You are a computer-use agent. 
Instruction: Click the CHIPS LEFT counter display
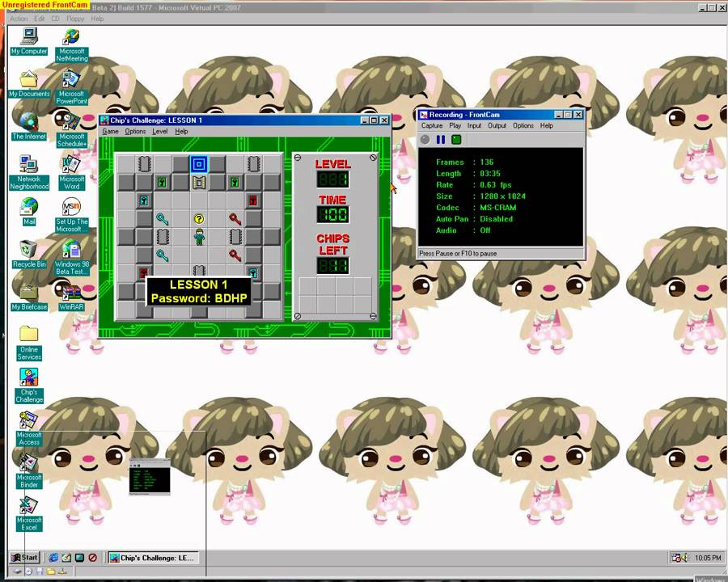coord(333,265)
